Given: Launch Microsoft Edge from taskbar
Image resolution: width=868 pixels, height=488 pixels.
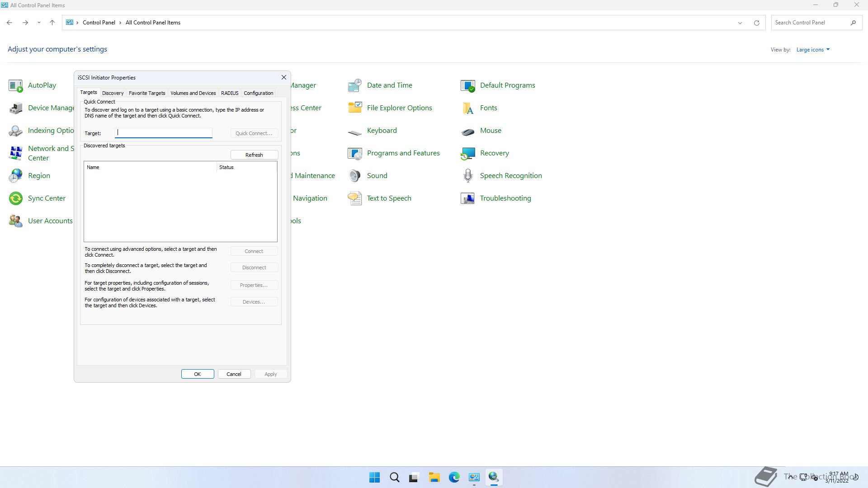Looking at the screenshot, I should [454, 477].
